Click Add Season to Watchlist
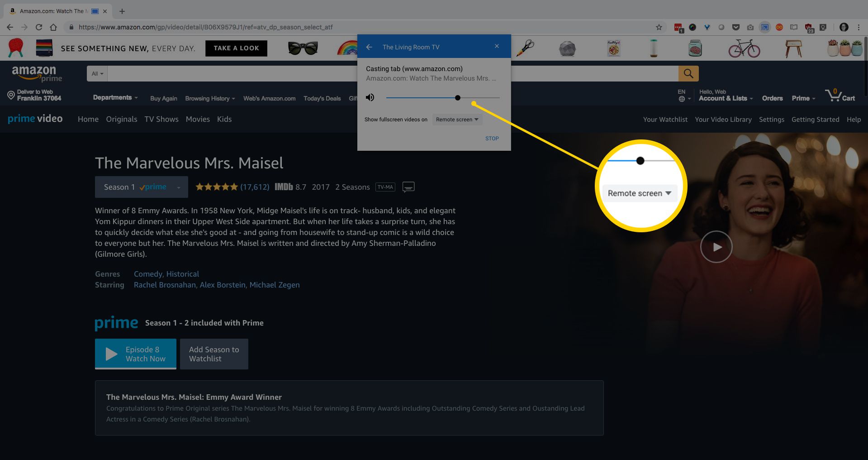Screen dimensions: 868x460 click(214, 354)
